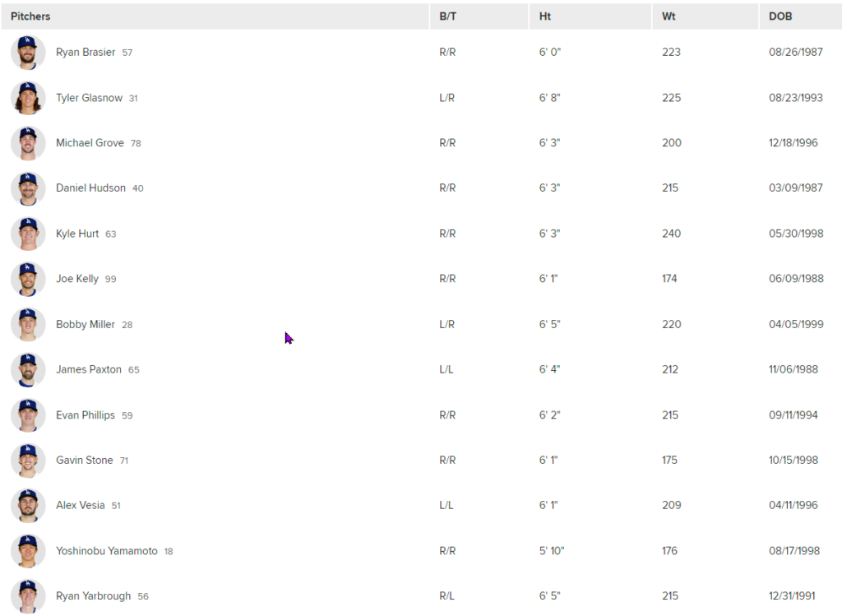Screen dimensions: 842x616
Task: Open Kyle Hurt's headshot thumbnail
Action: [28, 234]
